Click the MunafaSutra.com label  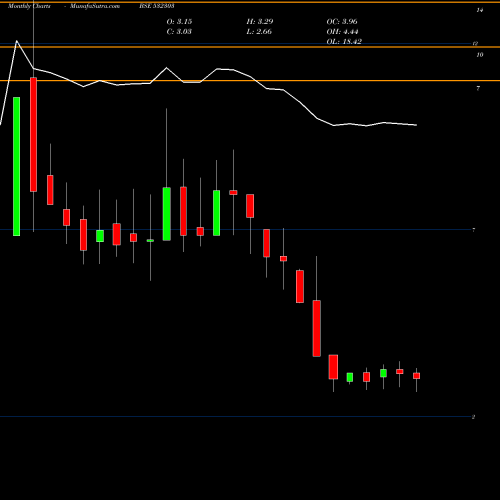(x=95, y=6)
